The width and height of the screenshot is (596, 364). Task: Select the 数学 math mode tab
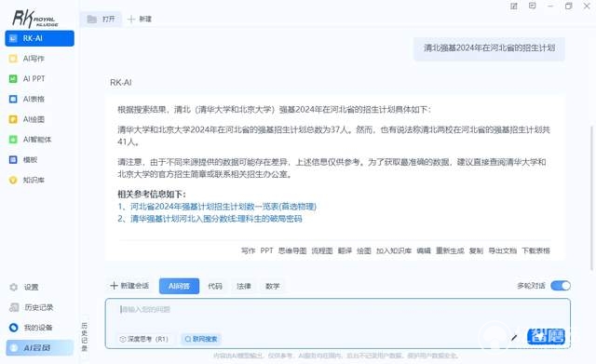click(x=272, y=286)
